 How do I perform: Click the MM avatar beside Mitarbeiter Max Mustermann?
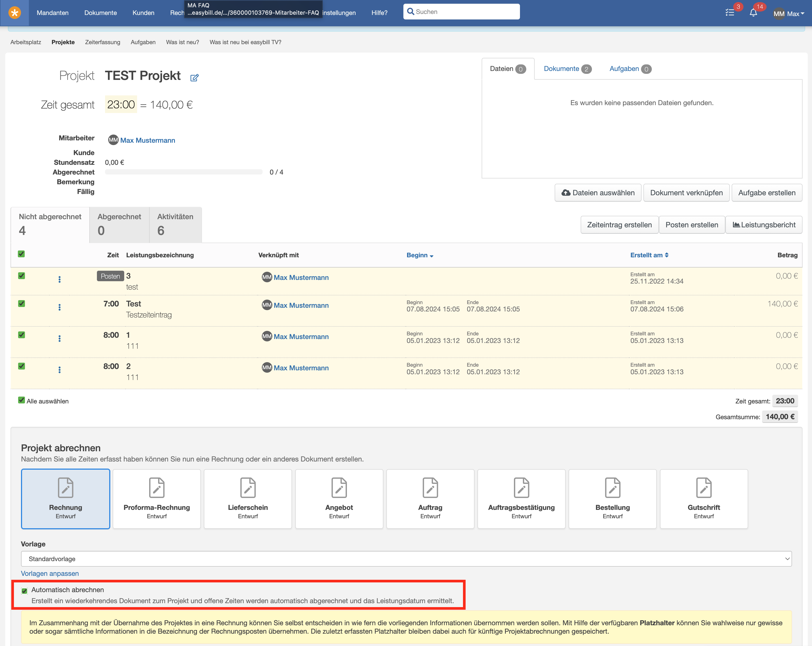point(113,140)
